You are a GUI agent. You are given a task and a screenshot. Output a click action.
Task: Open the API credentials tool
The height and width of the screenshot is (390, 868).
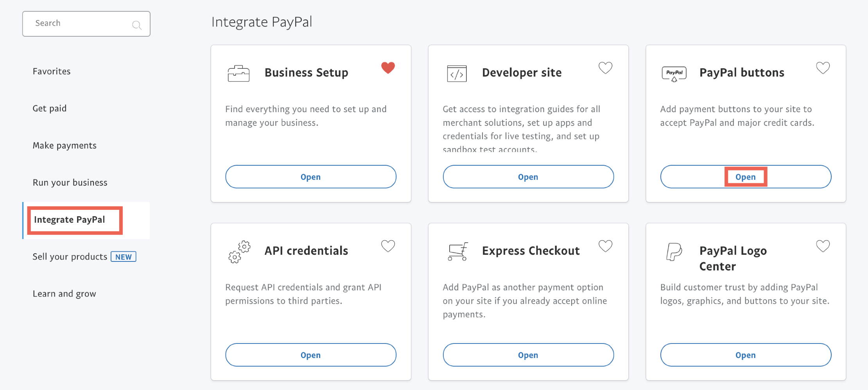coord(311,355)
